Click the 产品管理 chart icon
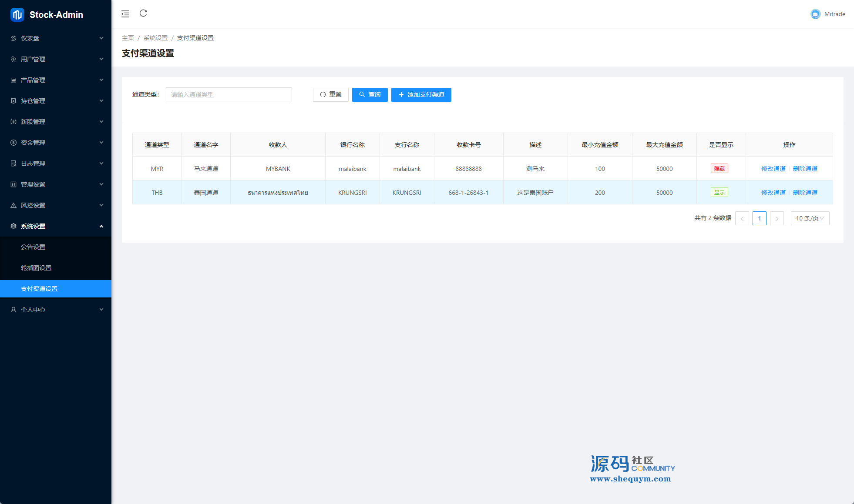 [x=13, y=80]
